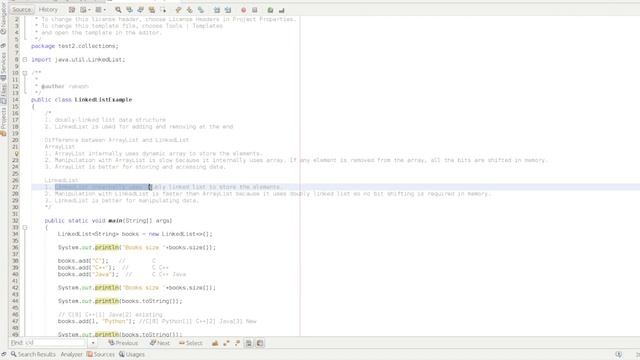This screenshot has height=360, width=640.
Task: Toggle Highlight Search in editor toolbar
Action: (x=152, y=10)
